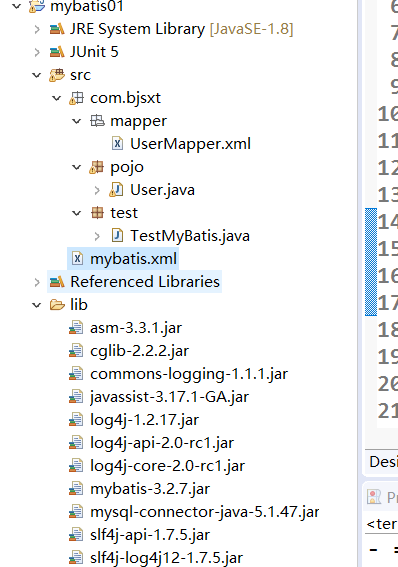Click the asm-3.3.1.jar file icon
This screenshot has height=567, width=398.
76,328
